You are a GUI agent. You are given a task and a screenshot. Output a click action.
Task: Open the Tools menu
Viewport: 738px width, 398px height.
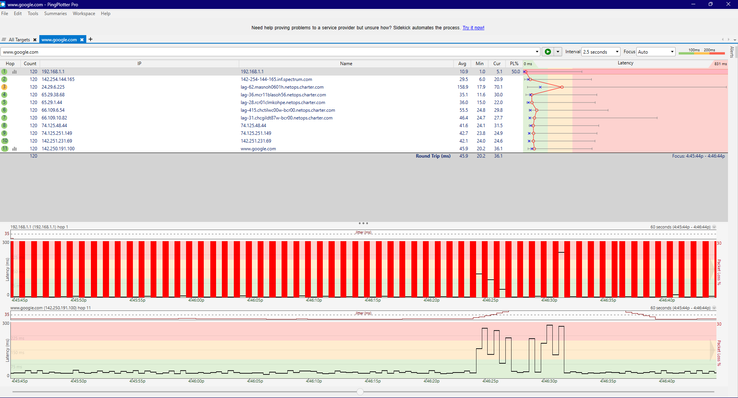click(33, 14)
